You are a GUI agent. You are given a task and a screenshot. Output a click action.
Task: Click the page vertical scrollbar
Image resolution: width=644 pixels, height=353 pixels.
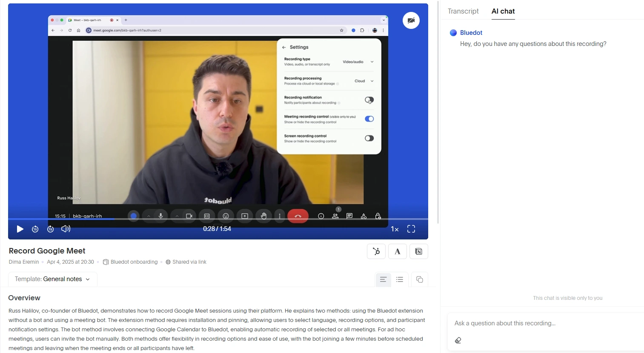click(x=438, y=113)
